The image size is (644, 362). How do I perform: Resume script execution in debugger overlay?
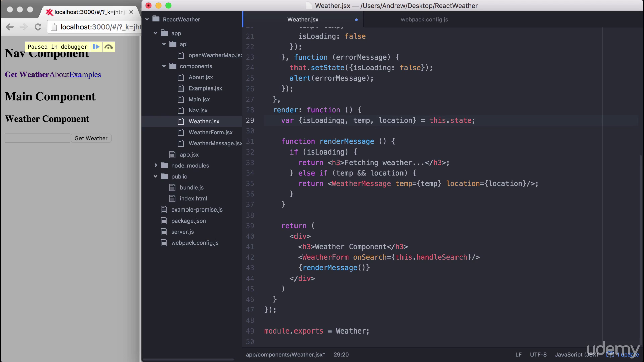[x=96, y=47]
